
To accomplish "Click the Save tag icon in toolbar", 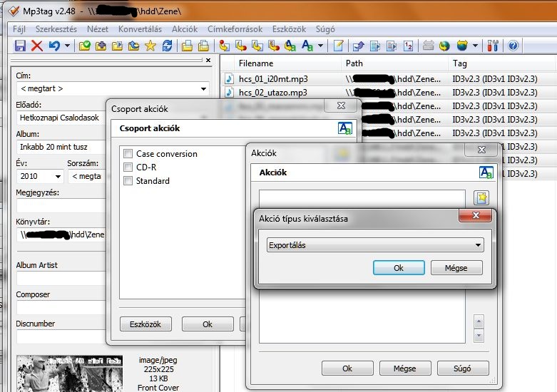I will [20, 46].
